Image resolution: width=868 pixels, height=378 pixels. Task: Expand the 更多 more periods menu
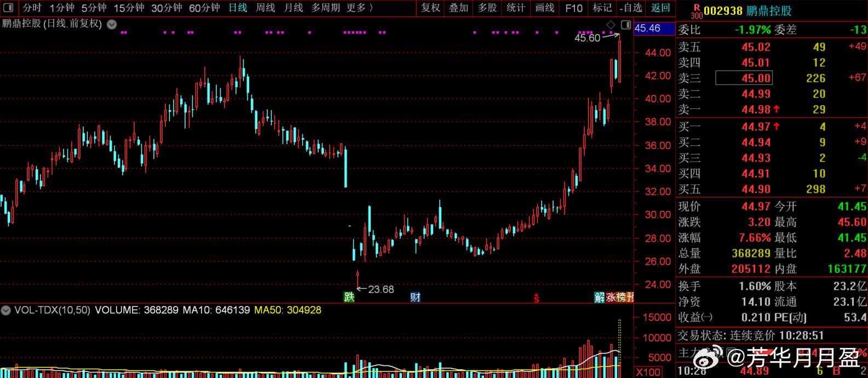[x=360, y=8]
